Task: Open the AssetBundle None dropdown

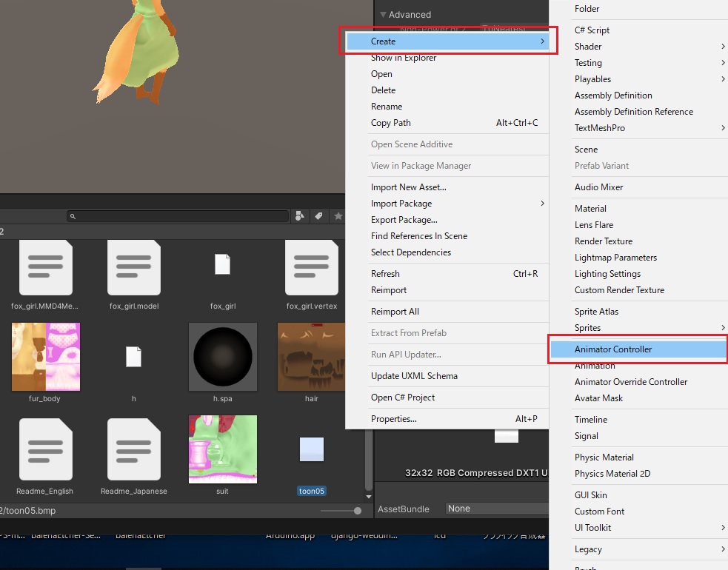Action: (x=497, y=509)
